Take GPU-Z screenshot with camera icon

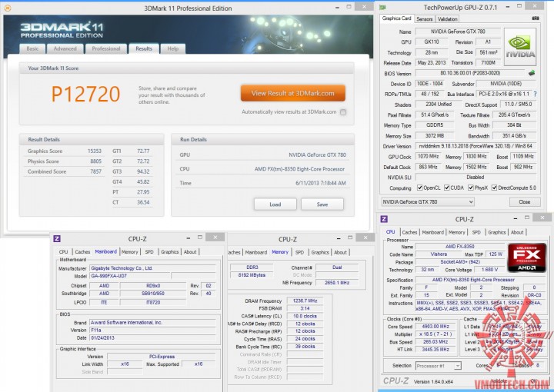pos(536,18)
